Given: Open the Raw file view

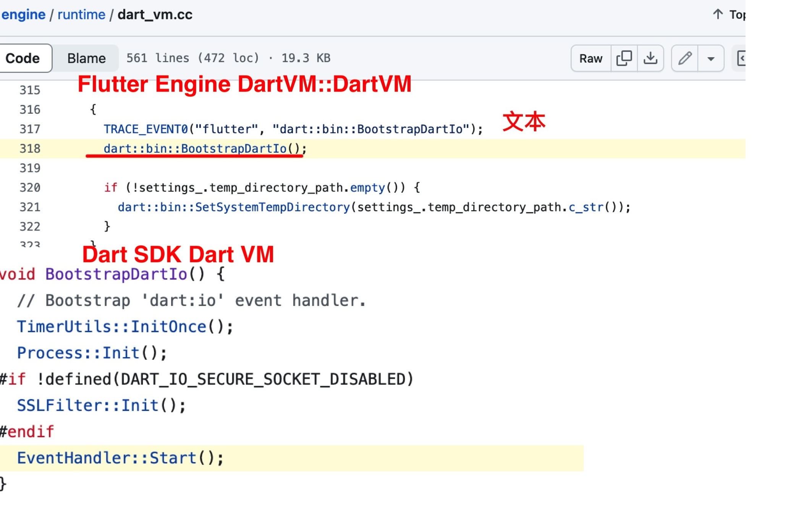Looking at the screenshot, I should tap(591, 58).
